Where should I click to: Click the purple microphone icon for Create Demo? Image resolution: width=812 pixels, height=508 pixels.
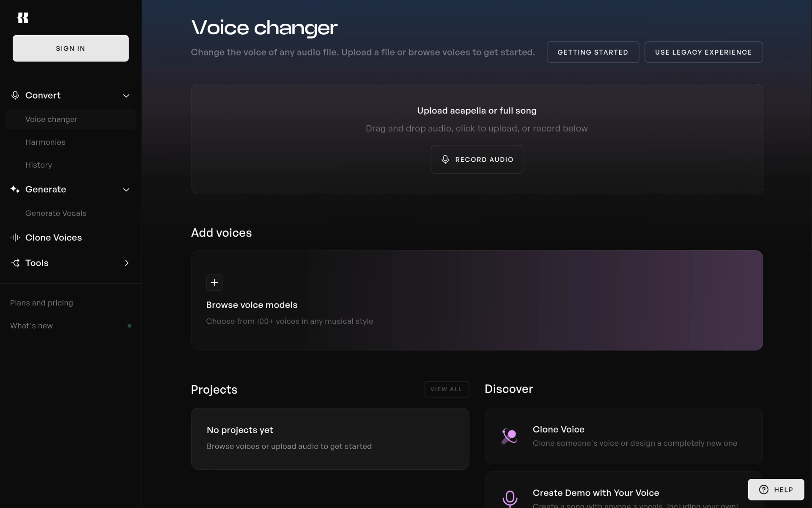510,499
